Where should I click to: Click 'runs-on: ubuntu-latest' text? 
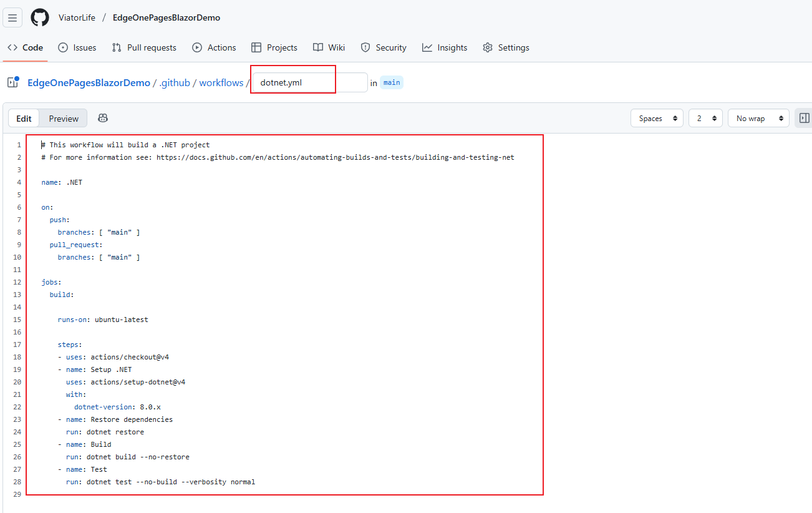point(103,320)
